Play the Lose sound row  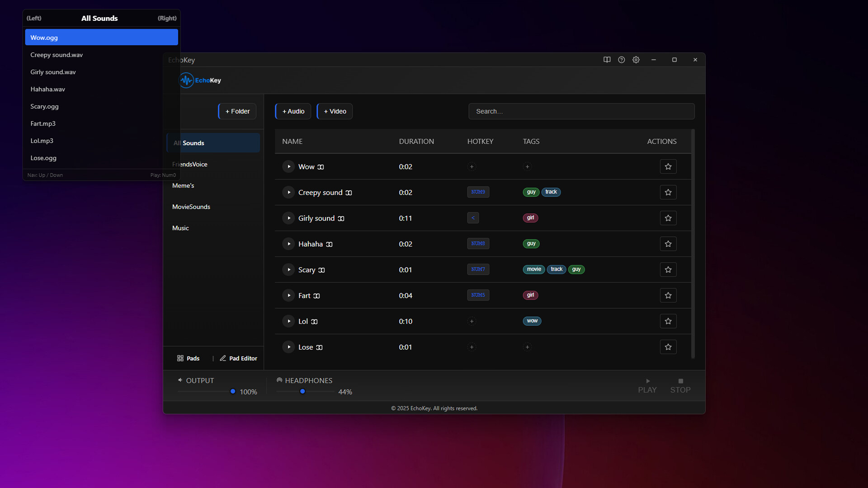pyautogui.click(x=288, y=347)
